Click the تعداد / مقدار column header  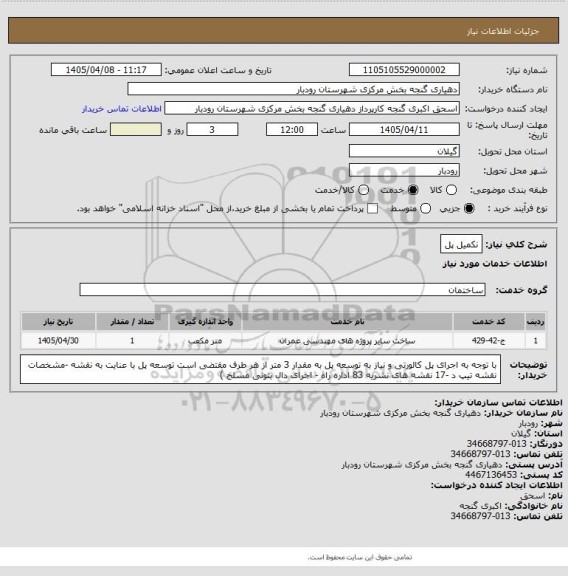(132, 322)
